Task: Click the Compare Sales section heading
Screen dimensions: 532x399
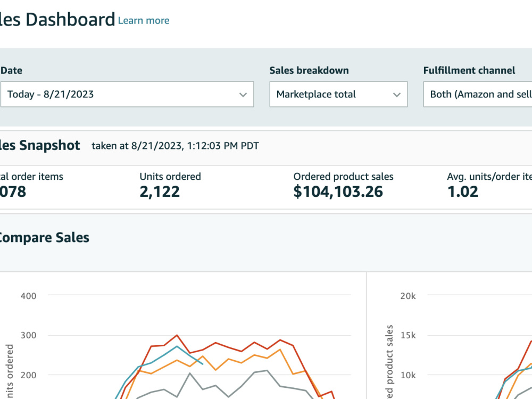Action: coord(44,237)
